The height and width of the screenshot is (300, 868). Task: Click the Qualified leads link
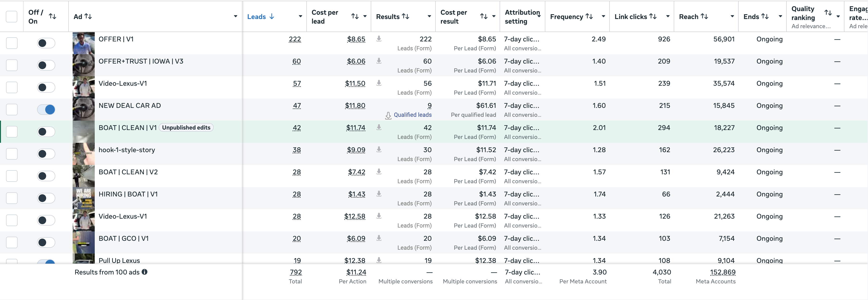pyautogui.click(x=412, y=115)
